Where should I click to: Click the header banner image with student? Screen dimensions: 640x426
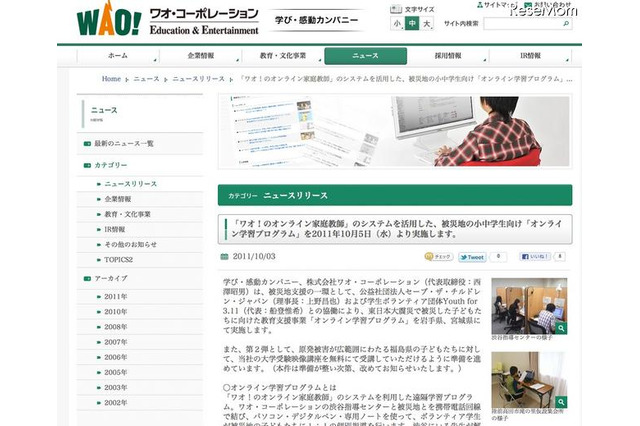[395, 131]
